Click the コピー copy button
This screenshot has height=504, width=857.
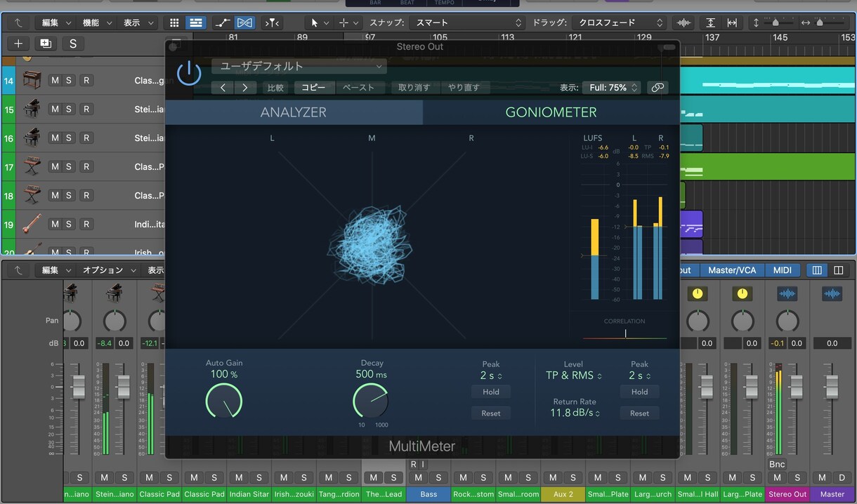point(314,88)
